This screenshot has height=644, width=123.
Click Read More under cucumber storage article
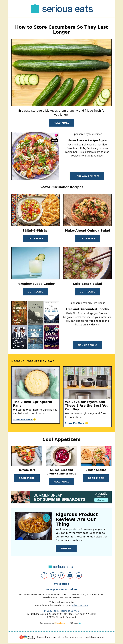[61, 123]
